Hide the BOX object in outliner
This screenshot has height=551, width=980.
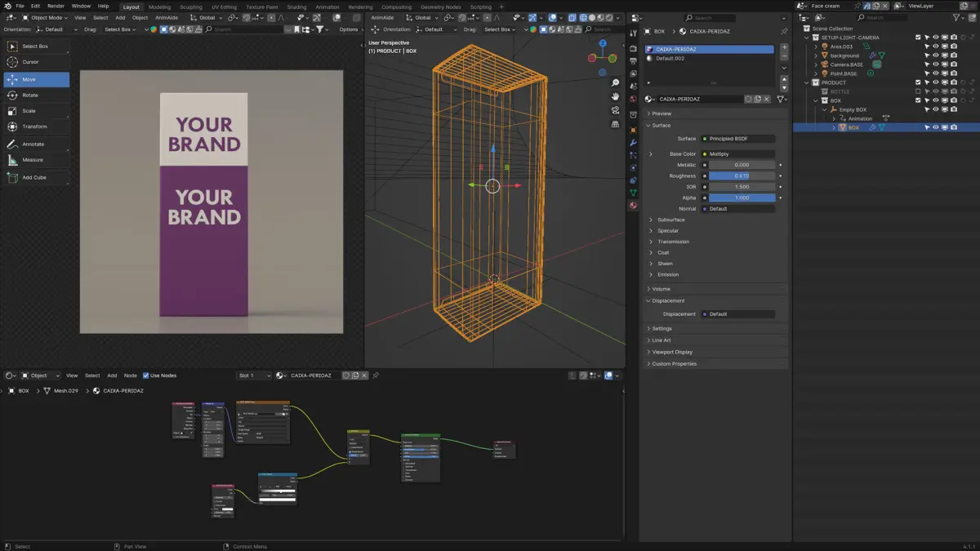tap(935, 127)
